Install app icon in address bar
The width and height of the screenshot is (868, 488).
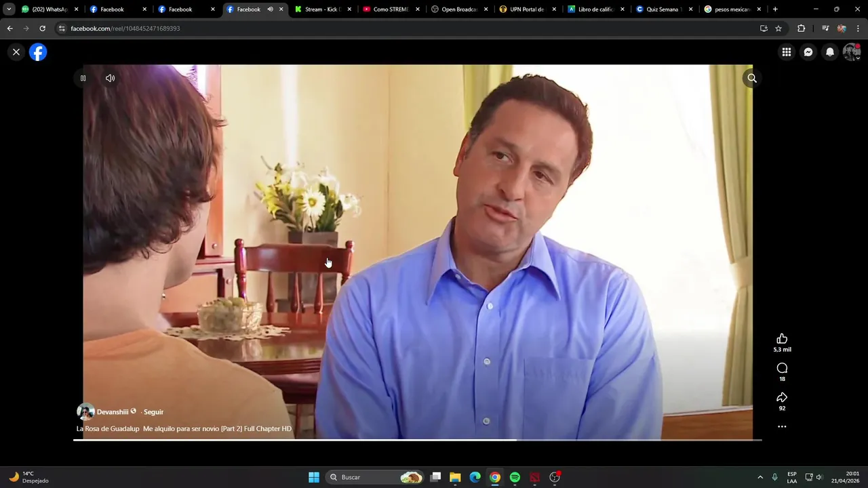pyautogui.click(x=764, y=28)
